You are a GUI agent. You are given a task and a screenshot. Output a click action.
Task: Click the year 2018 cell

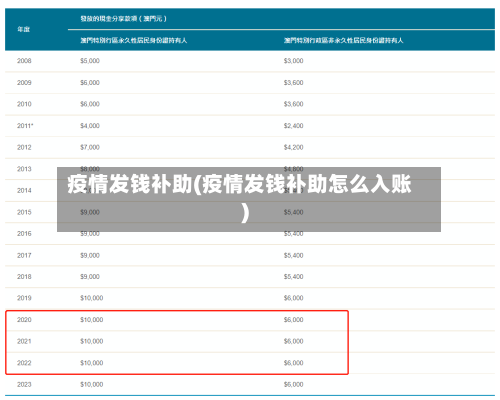pos(24,277)
